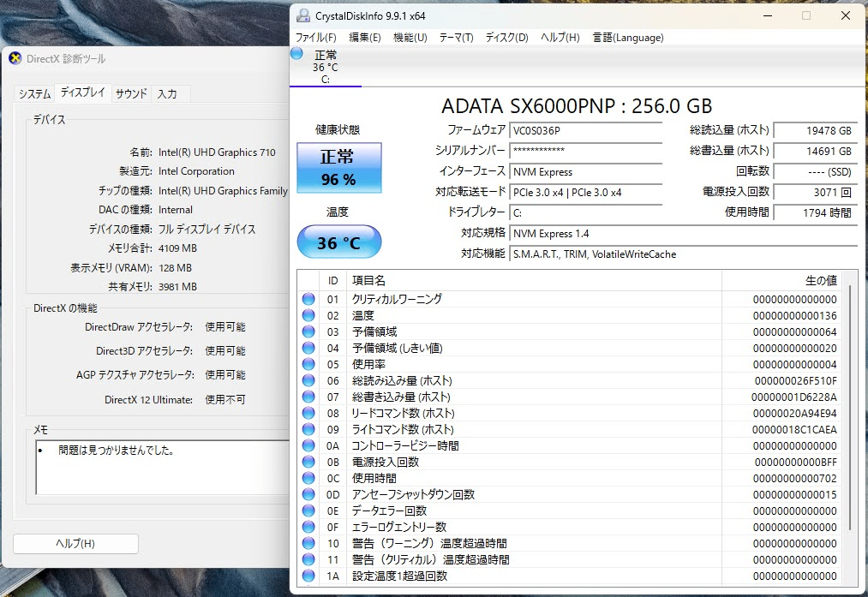Click the ID column header

332,281
